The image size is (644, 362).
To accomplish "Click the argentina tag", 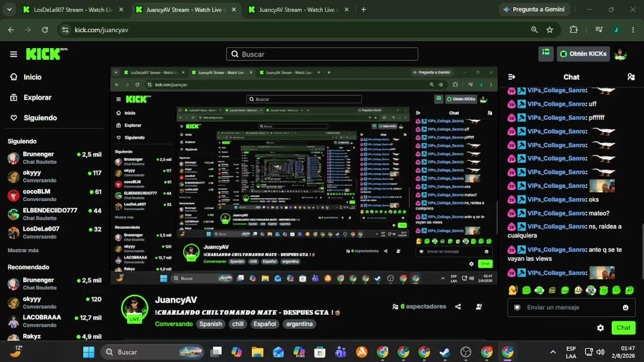I will point(299,324).
